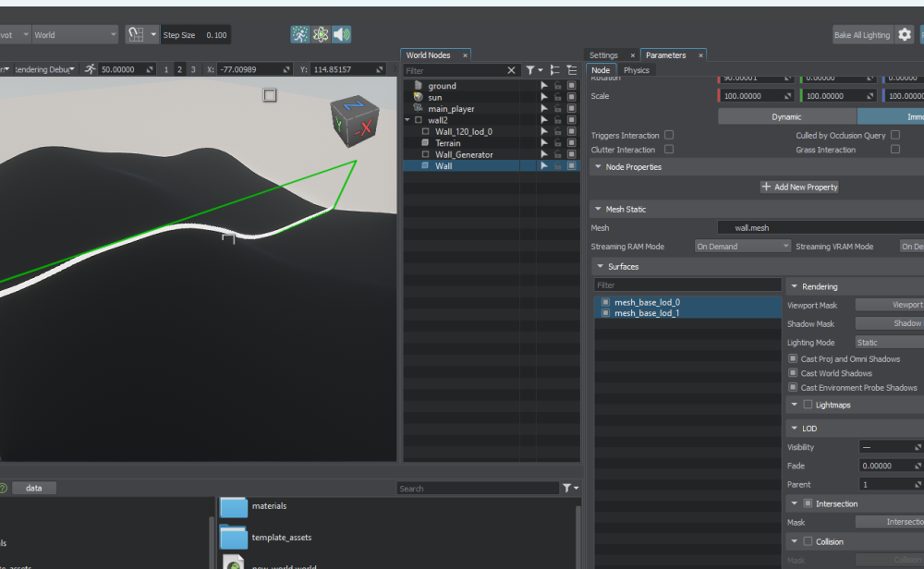The image size is (924, 569).
Task: Click the snap-to-grid magnet icon
Action: coord(136,35)
